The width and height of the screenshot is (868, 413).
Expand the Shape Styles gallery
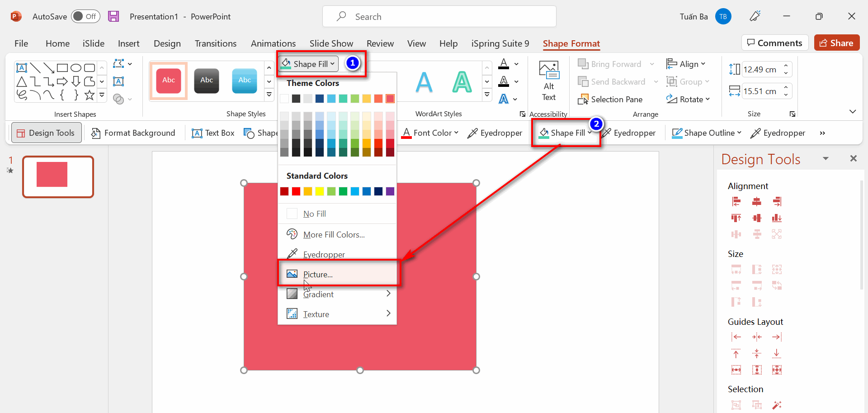pyautogui.click(x=269, y=95)
